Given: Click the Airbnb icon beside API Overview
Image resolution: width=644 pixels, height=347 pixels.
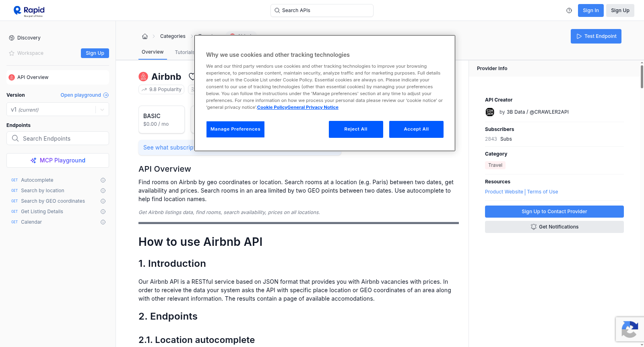Looking at the screenshot, I should coord(12,77).
